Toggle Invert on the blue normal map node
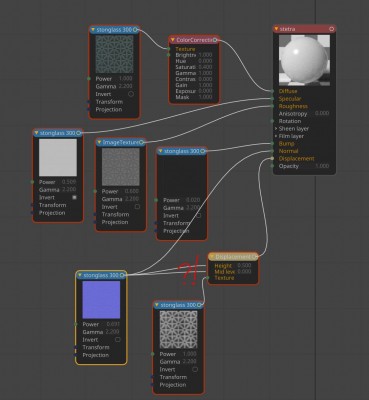369x400 pixels. point(118,339)
